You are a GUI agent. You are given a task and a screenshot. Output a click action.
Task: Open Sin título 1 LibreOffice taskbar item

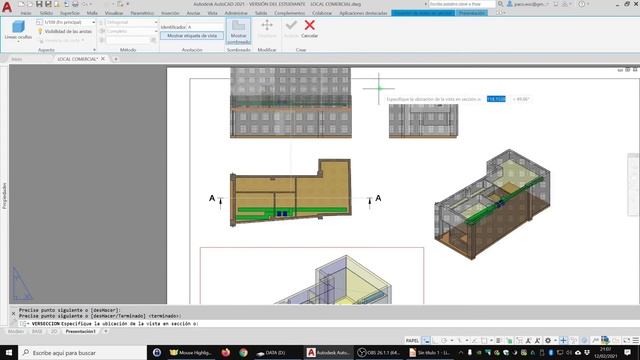(429, 352)
